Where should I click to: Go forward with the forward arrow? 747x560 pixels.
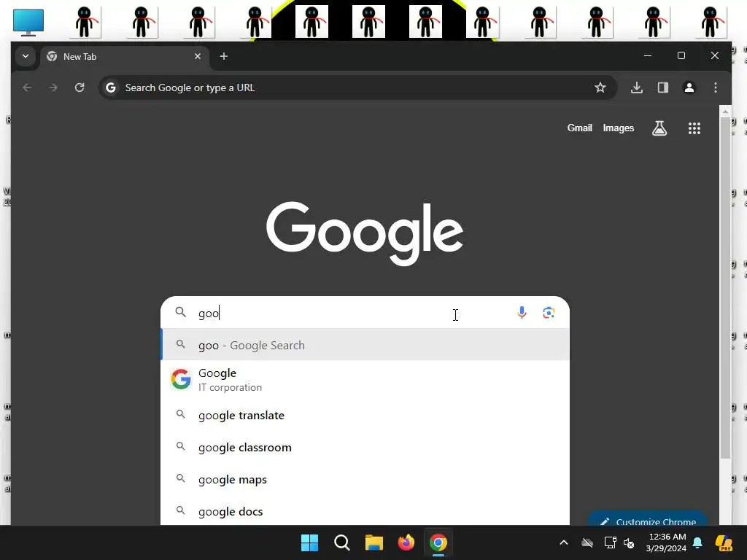click(x=53, y=87)
